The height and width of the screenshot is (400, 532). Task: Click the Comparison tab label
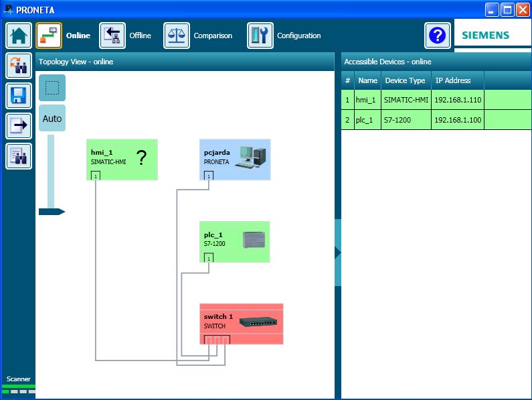(213, 36)
